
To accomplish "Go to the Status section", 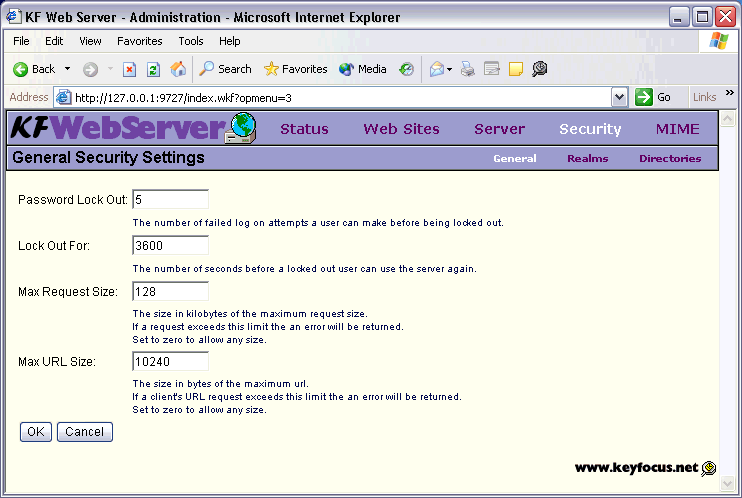I will point(304,129).
